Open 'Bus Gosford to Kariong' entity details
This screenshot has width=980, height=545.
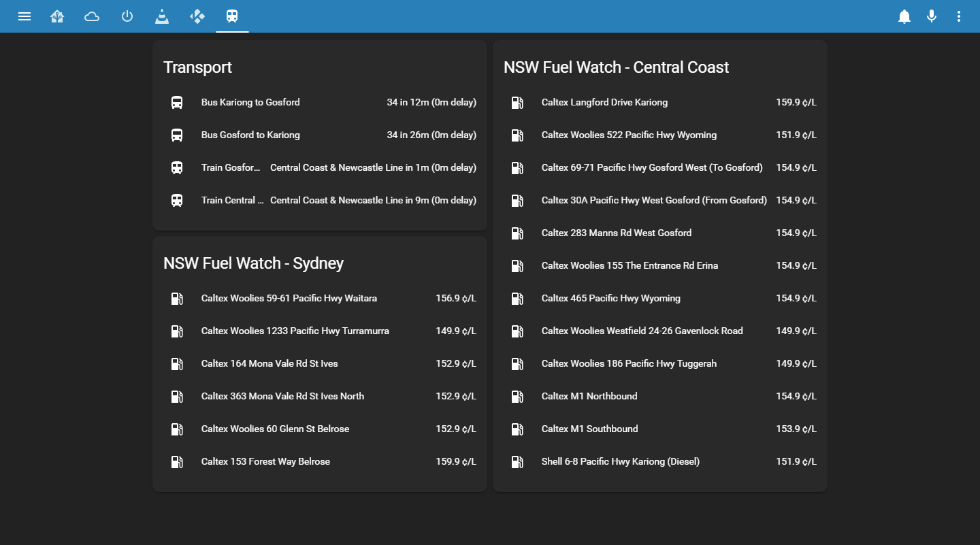point(250,135)
